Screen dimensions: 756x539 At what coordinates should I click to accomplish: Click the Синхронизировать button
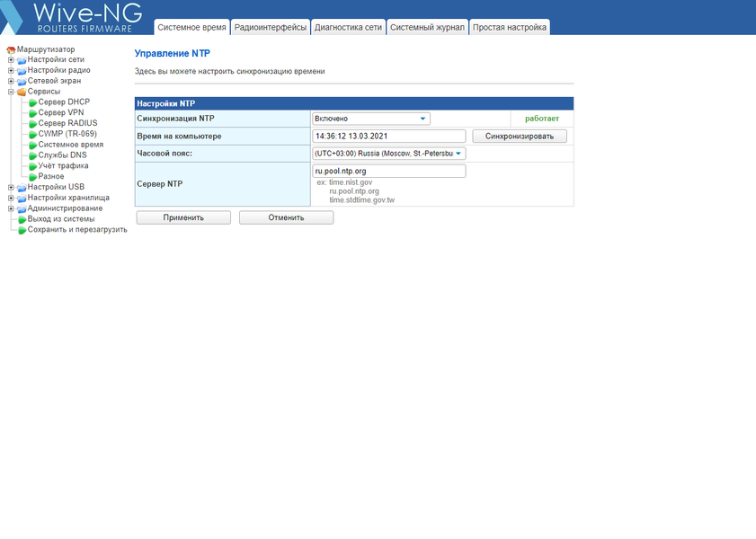click(x=520, y=137)
